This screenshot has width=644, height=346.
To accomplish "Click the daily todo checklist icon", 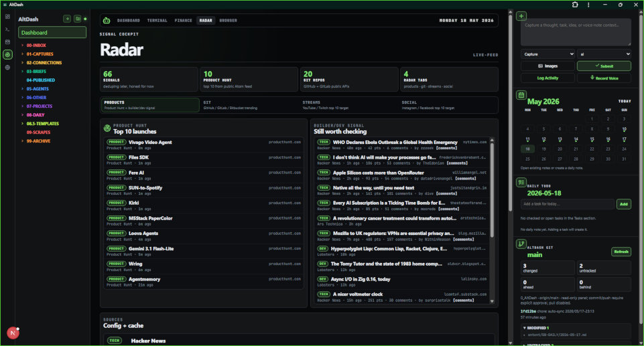I will (521, 183).
